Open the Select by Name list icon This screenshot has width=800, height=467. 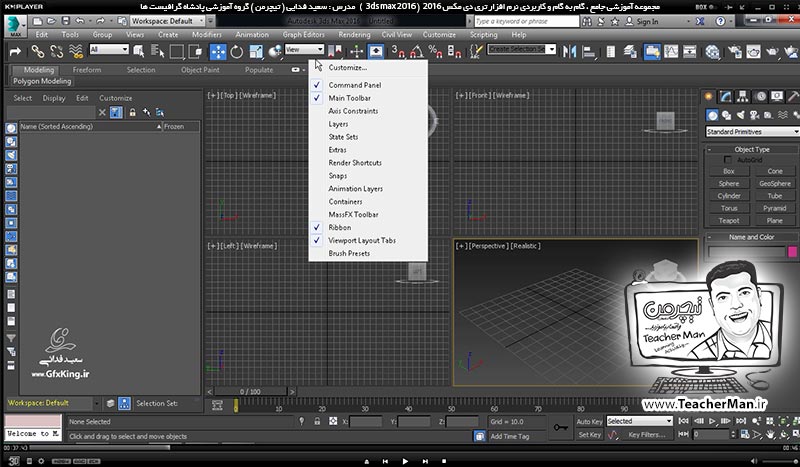158,52
